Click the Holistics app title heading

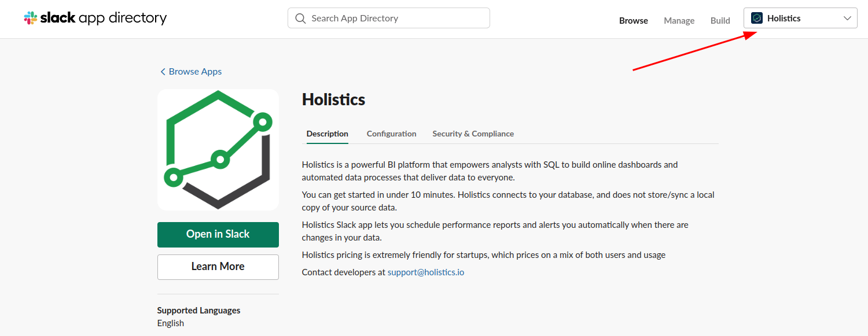(333, 99)
